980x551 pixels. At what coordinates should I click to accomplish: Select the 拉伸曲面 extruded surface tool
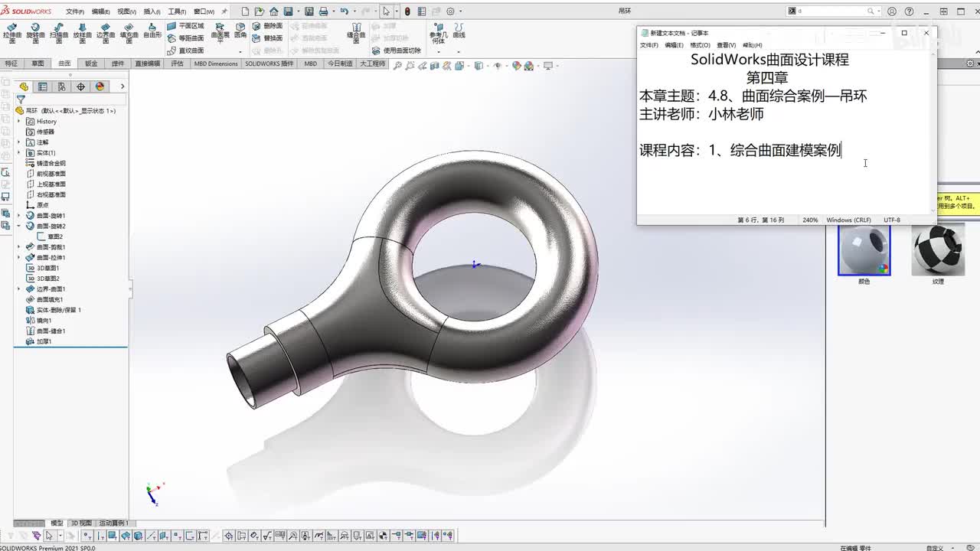12,33
